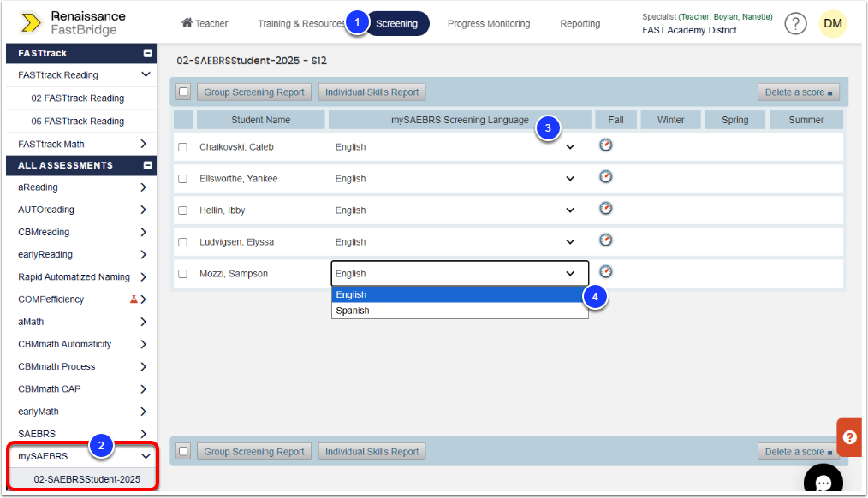The height and width of the screenshot is (498, 868).
Task: Open the timer icon for Mozzi, Sampson
Action: coord(606,270)
